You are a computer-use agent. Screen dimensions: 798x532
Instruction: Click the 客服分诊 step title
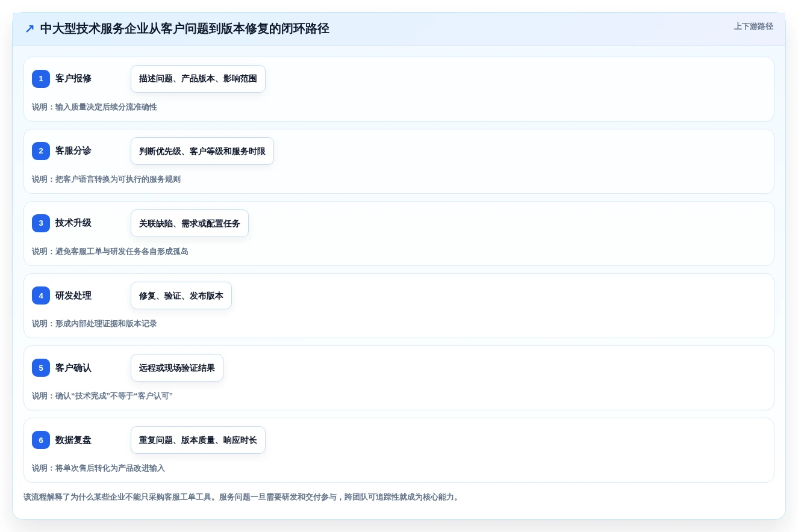pyautogui.click(x=73, y=150)
